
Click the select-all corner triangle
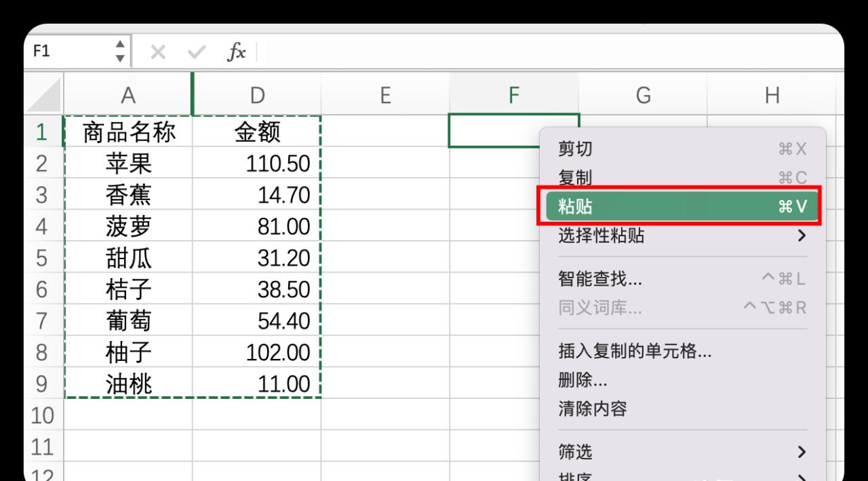pyautogui.click(x=45, y=96)
